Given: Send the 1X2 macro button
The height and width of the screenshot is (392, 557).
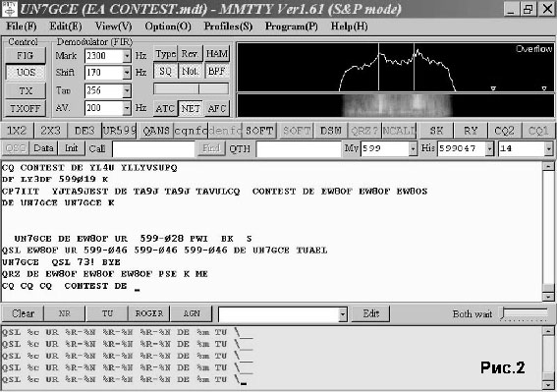Looking at the screenshot, I should coord(17,131).
